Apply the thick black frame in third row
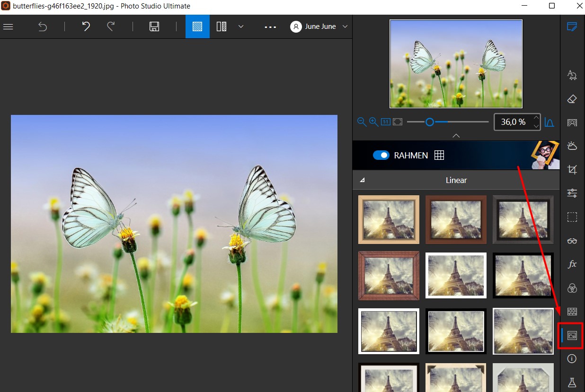The image size is (585, 392). (456, 331)
